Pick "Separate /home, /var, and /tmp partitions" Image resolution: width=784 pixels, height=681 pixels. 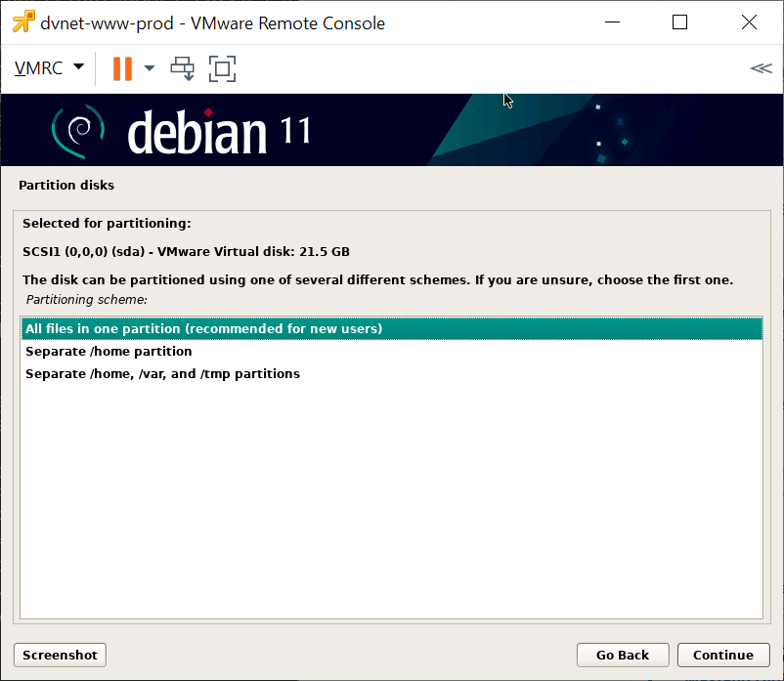pos(162,374)
